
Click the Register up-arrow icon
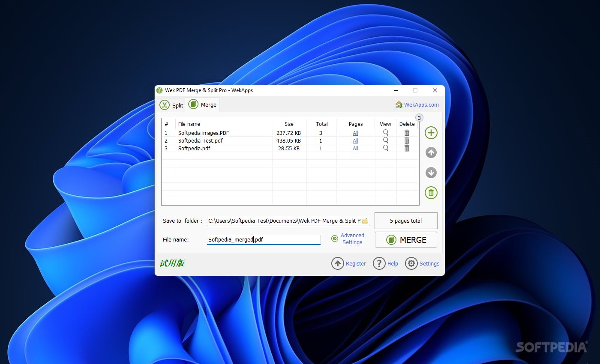point(338,263)
